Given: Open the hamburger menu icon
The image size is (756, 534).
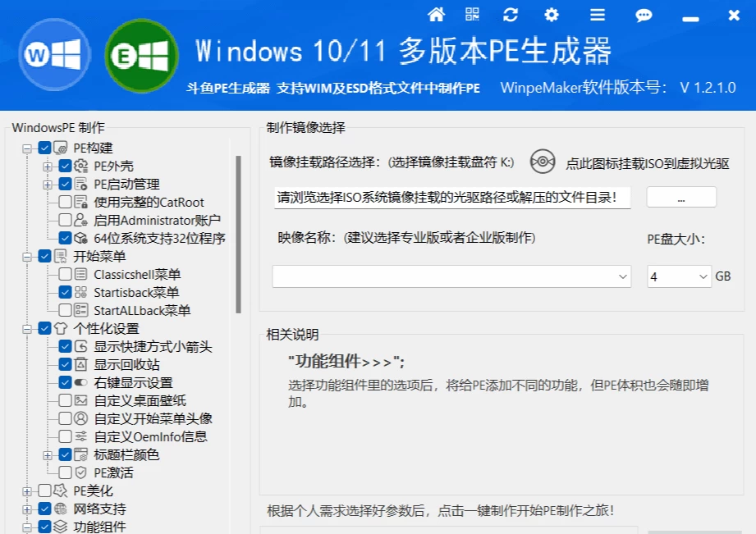Looking at the screenshot, I should click(598, 15).
